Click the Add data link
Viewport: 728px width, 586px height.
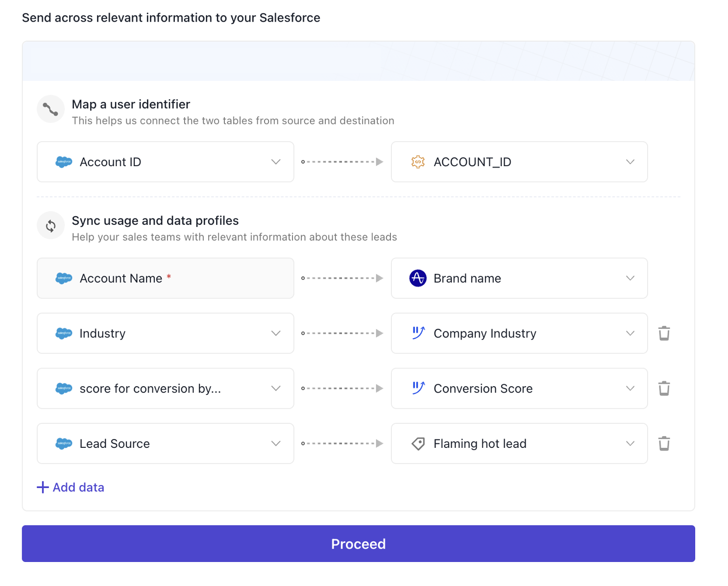78,488
